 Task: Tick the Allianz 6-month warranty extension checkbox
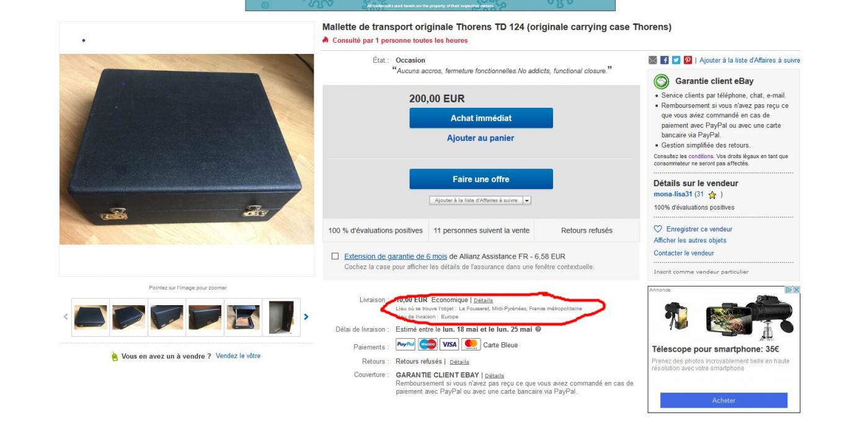click(335, 256)
